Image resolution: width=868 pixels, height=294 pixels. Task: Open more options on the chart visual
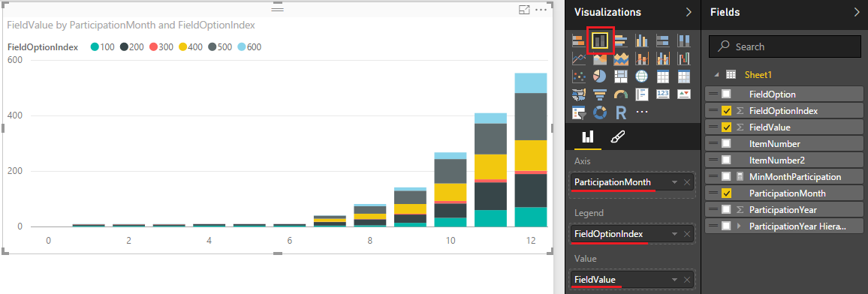tap(541, 10)
